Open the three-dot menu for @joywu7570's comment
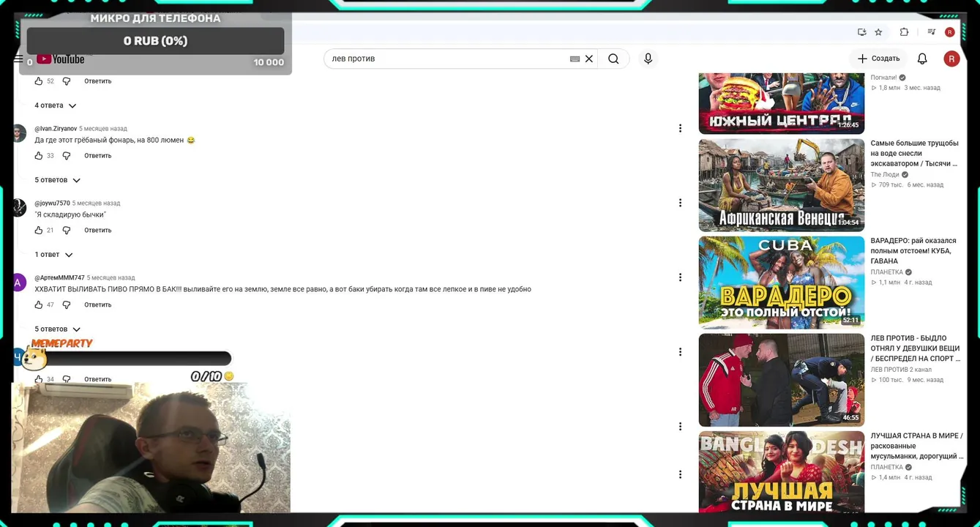The image size is (980, 527). (x=680, y=203)
